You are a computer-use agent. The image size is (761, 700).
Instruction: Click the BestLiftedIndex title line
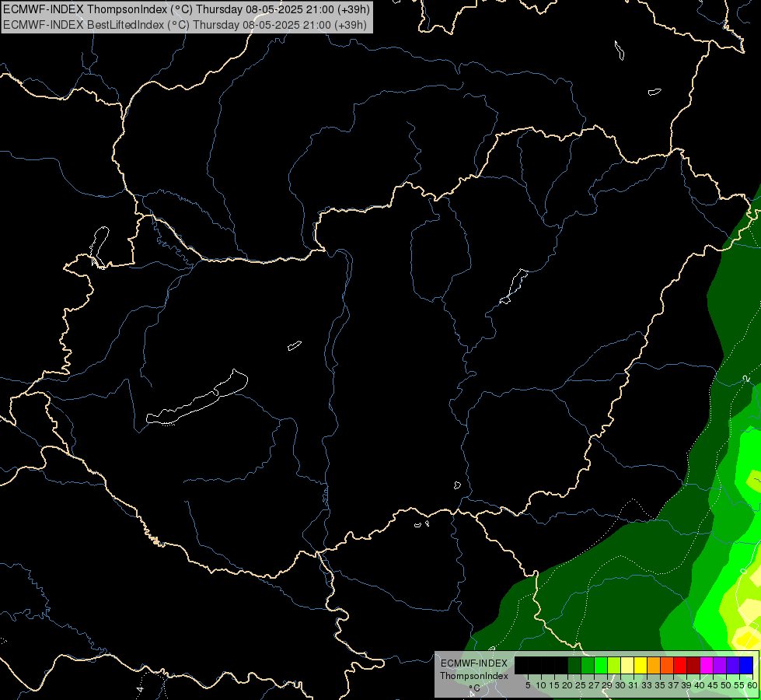pos(185,25)
